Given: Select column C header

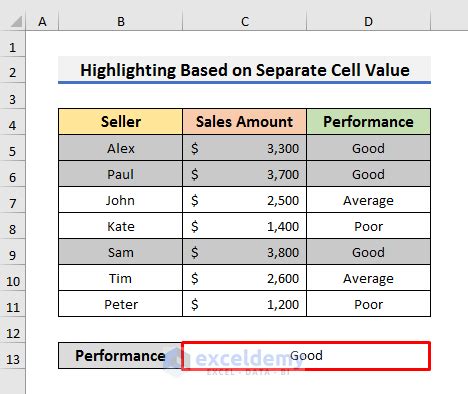Looking at the screenshot, I should click(x=245, y=22).
